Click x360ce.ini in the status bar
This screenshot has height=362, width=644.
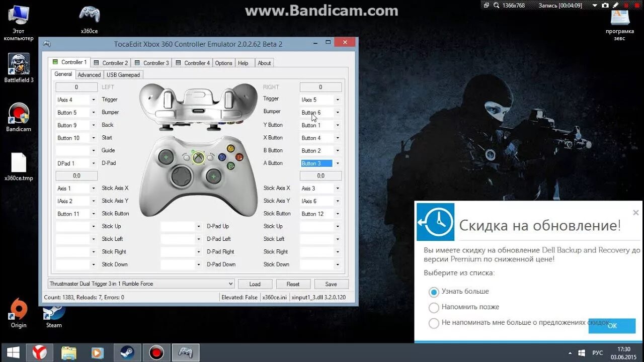pos(275,297)
